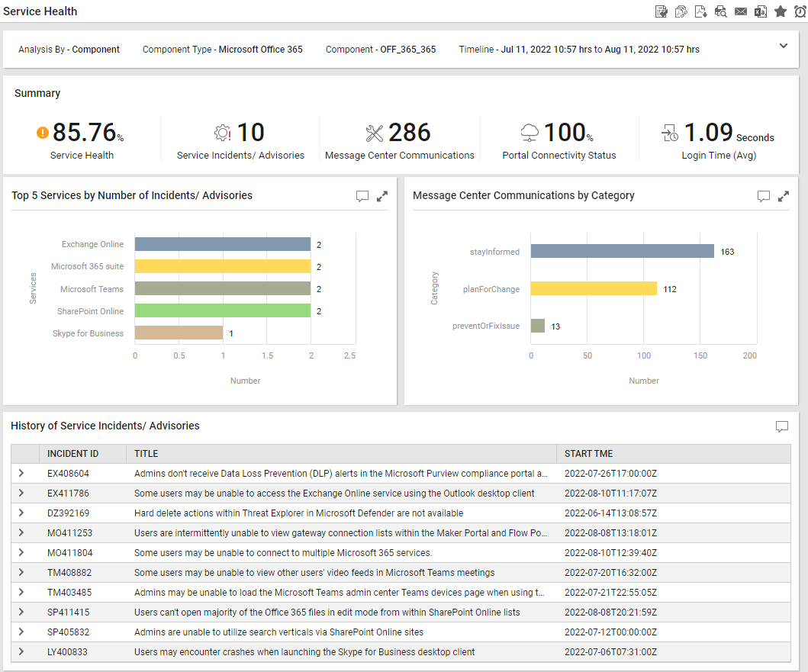
Task: Click Component Type - Microsoft Office 365 filter
Action: pos(223,50)
